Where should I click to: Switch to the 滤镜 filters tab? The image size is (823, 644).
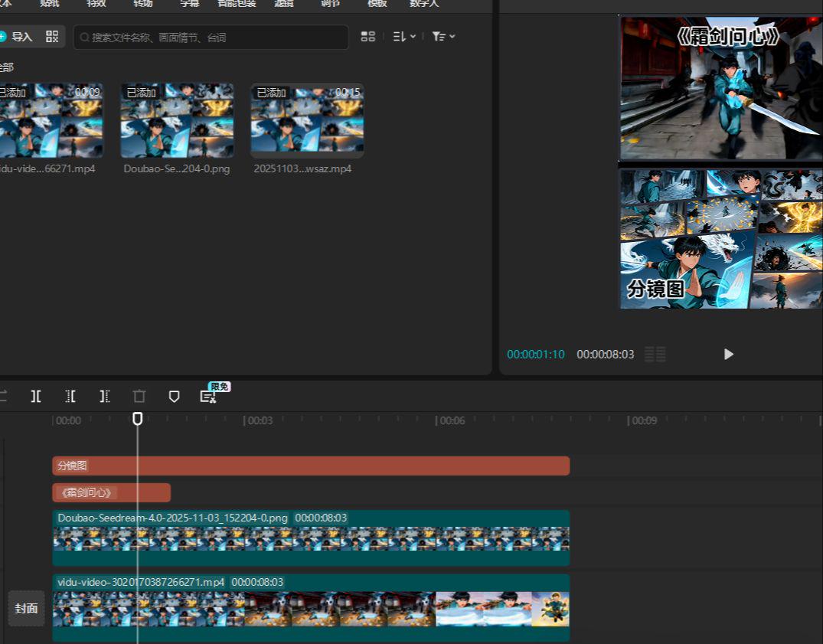click(284, 4)
